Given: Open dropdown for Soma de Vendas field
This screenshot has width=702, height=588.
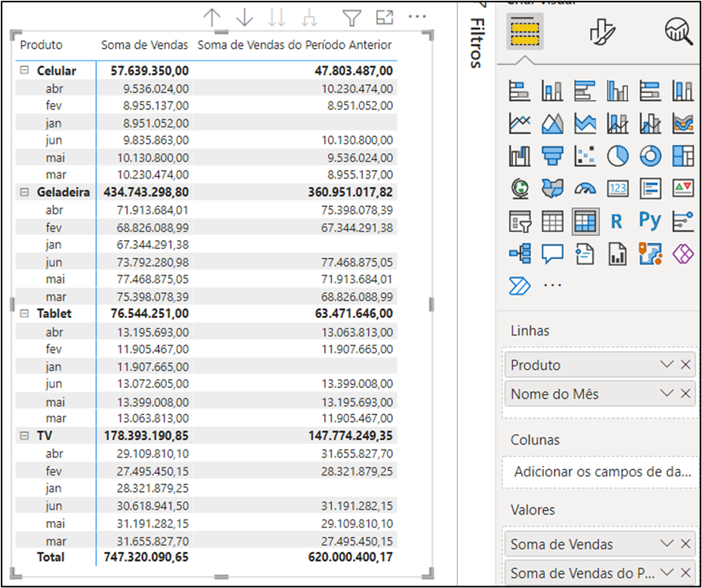Looking at the screenshot, I should pyautogui.click(x=667, y=544).
